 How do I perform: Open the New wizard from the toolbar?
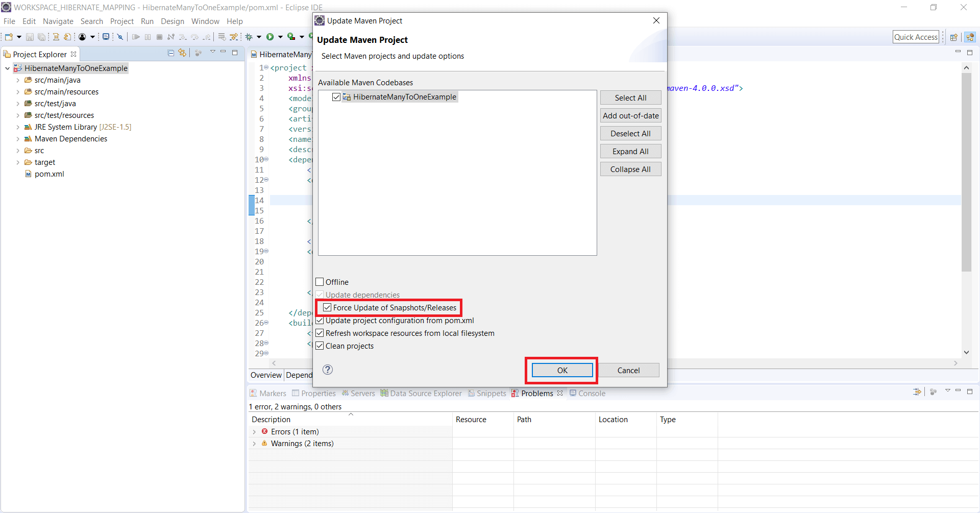point(9,37)
